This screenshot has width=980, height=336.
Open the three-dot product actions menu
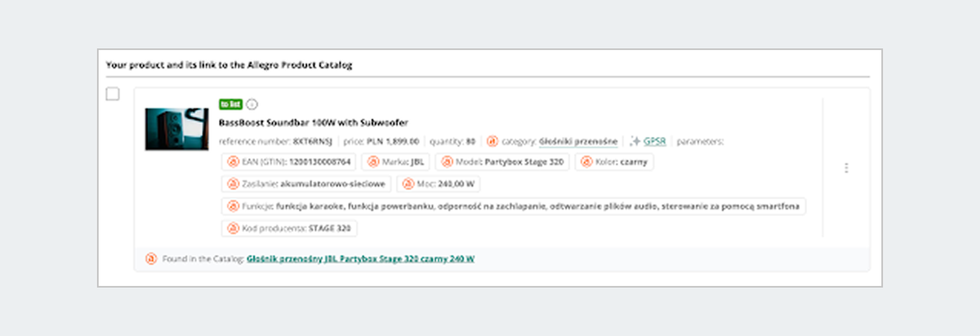coord(846,168)
